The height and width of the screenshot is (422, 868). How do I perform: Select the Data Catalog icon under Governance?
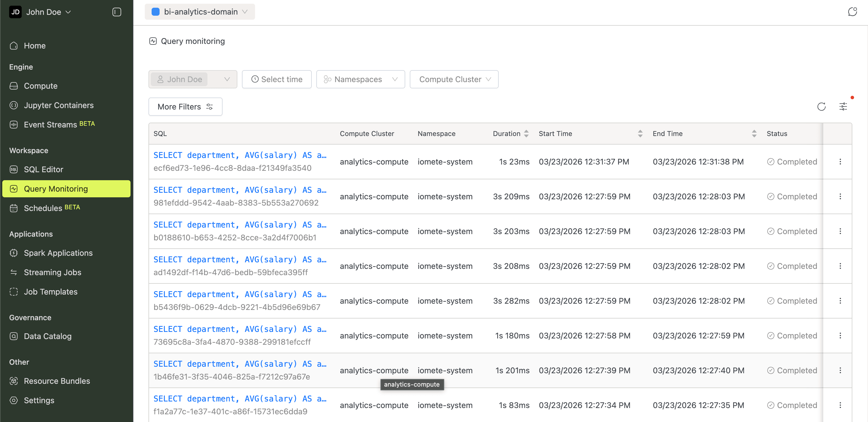point(13,336)
